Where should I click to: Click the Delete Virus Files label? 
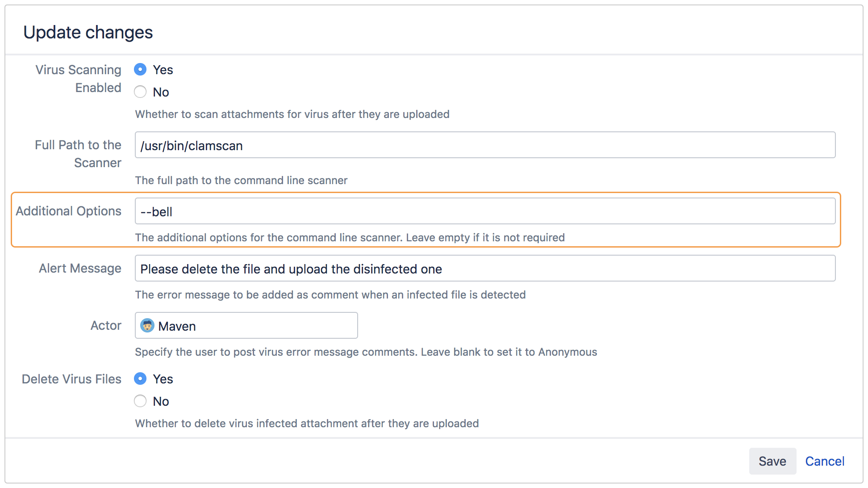(x=71, y=379)
